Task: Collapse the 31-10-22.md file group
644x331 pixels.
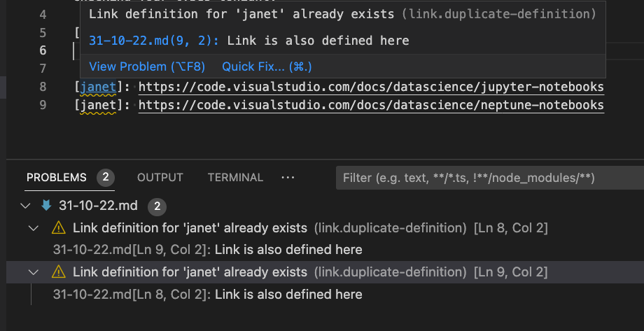Action: [27, 206]
